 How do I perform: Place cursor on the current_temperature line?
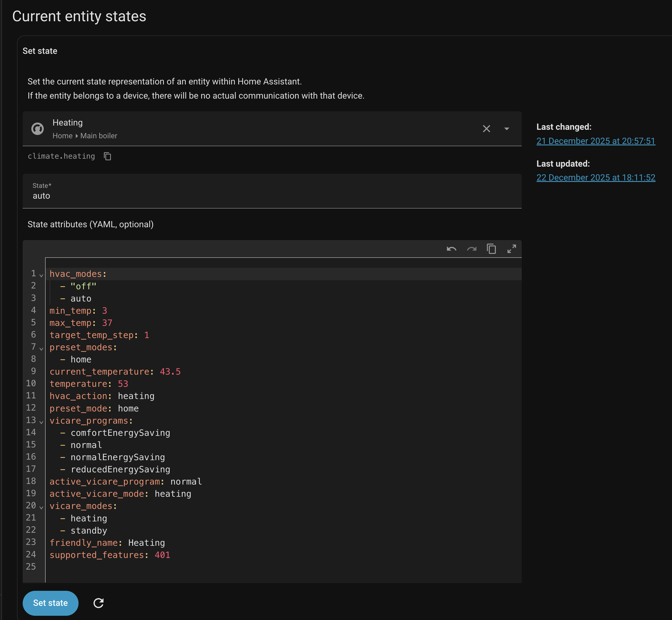coord(115,372)
